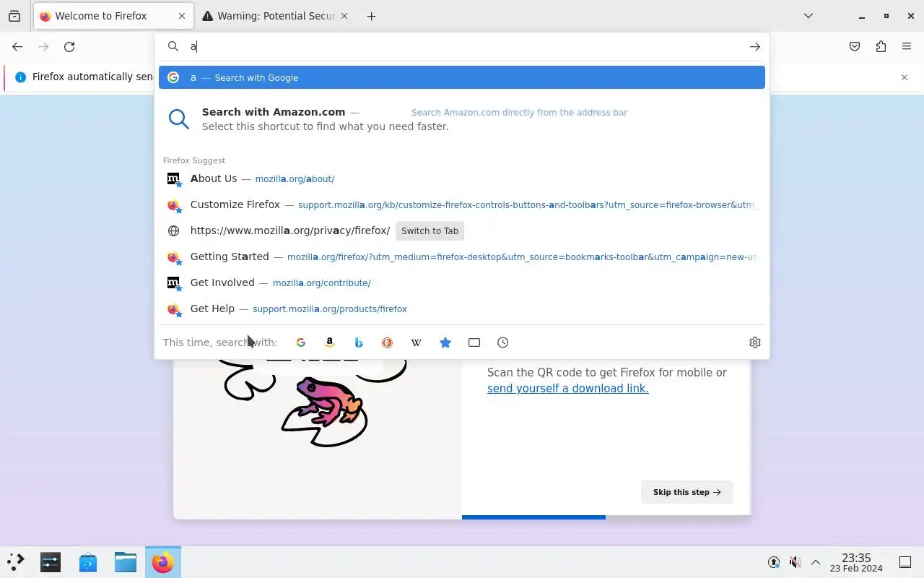This screenshot has width=924, height=578.
Task: Select the 'a — Search with Google' suggestion
Action: tap(462, 77)
